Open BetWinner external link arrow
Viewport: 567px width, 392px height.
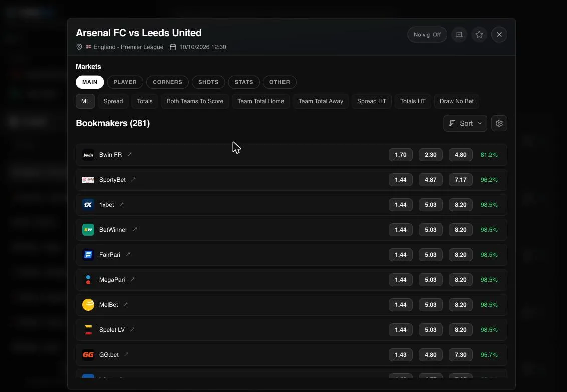135,229
